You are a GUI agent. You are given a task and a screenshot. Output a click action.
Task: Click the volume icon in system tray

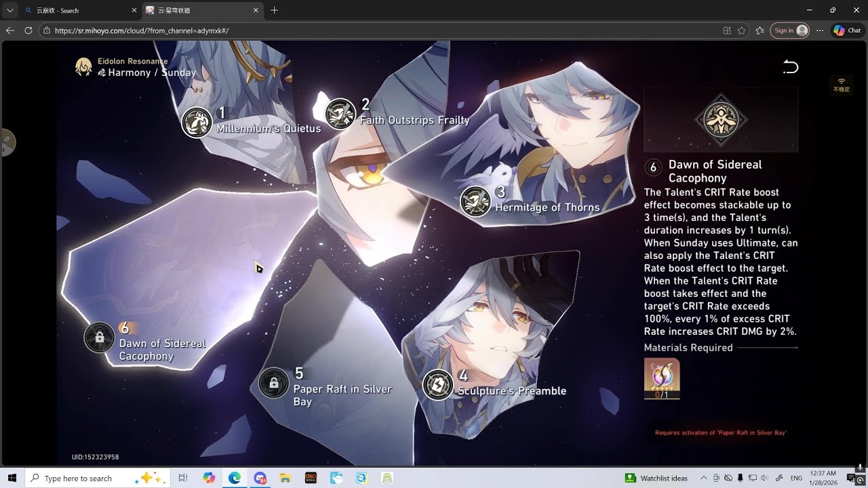click(x=766, y=478)
